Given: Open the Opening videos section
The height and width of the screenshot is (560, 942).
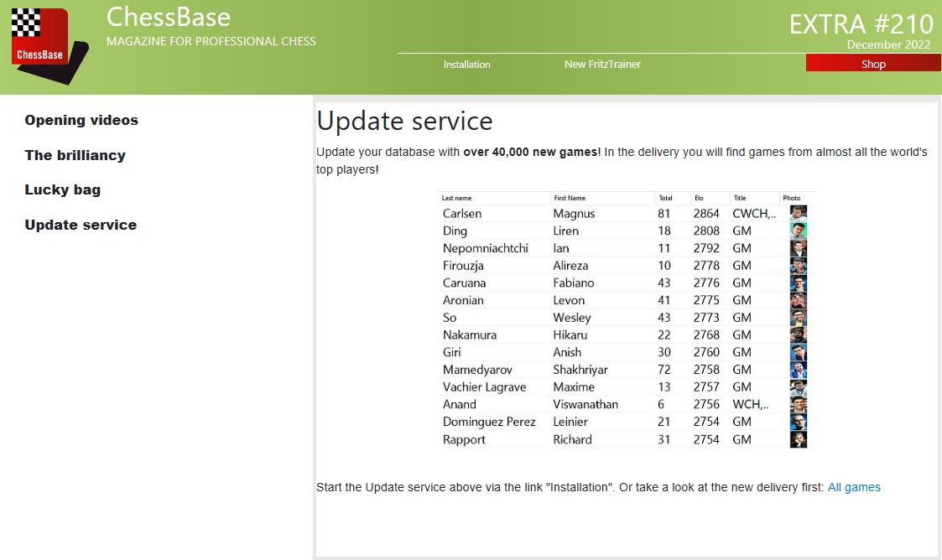Looking at the screenshot, I should [x=81, y=120].
